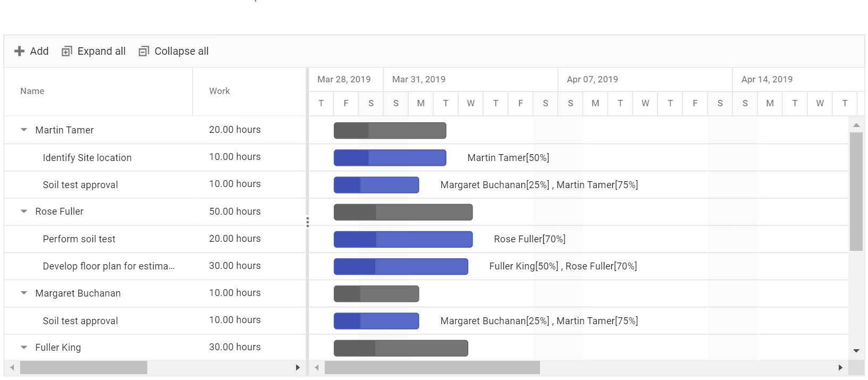Click the Perform soil test taskbar
868x380 pixels.
point(403,239)
